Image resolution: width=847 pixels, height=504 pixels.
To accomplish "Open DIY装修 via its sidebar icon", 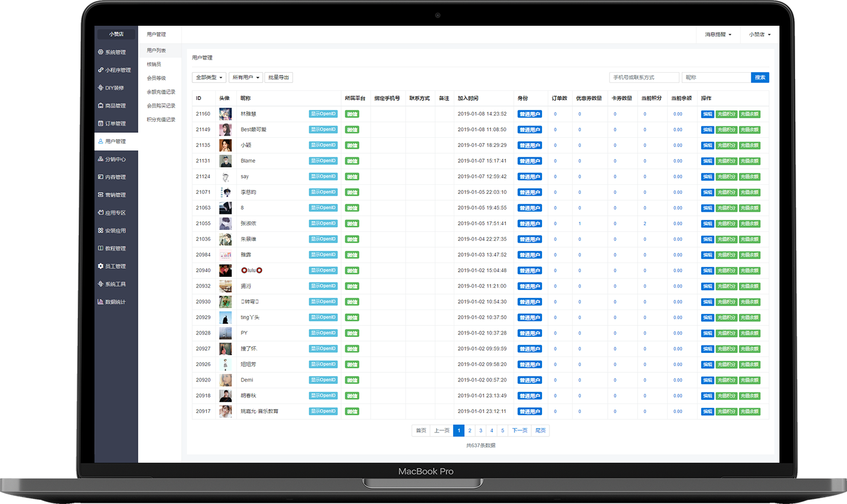I will pos(101,88).
